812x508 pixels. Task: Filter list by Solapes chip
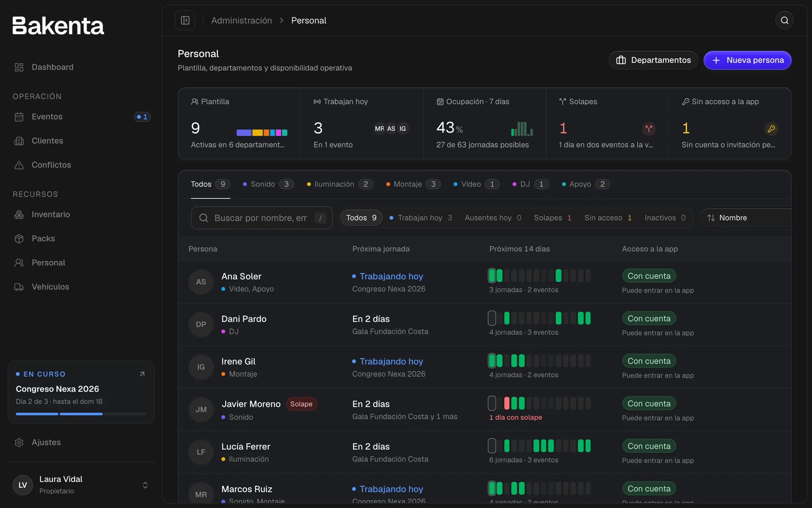[x=553, y=218]
